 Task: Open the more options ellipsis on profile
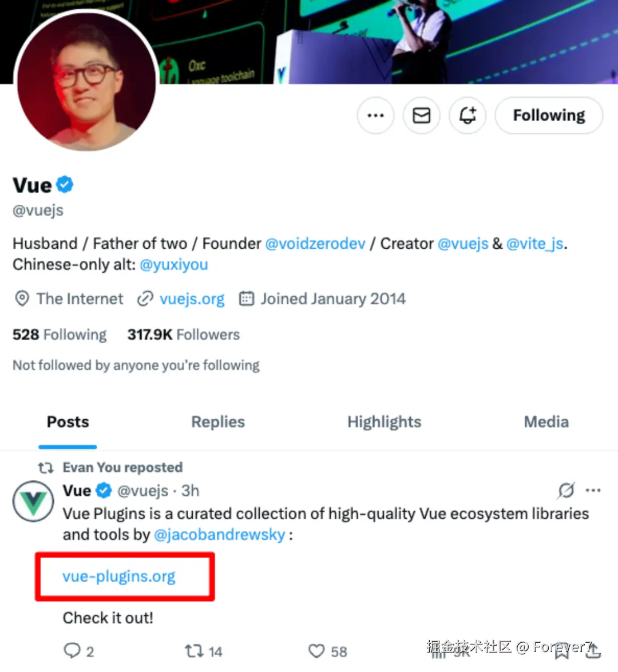[375, 116]
